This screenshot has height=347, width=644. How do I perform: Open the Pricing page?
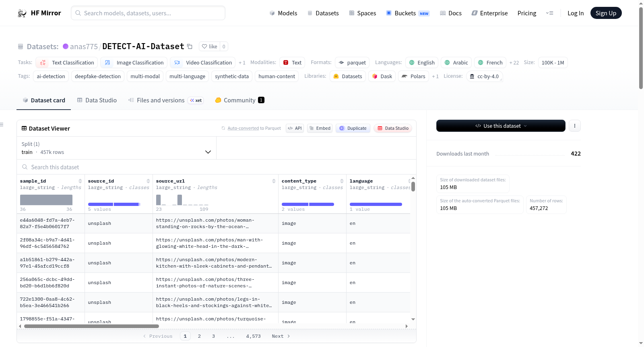click(x=527, y=13)
